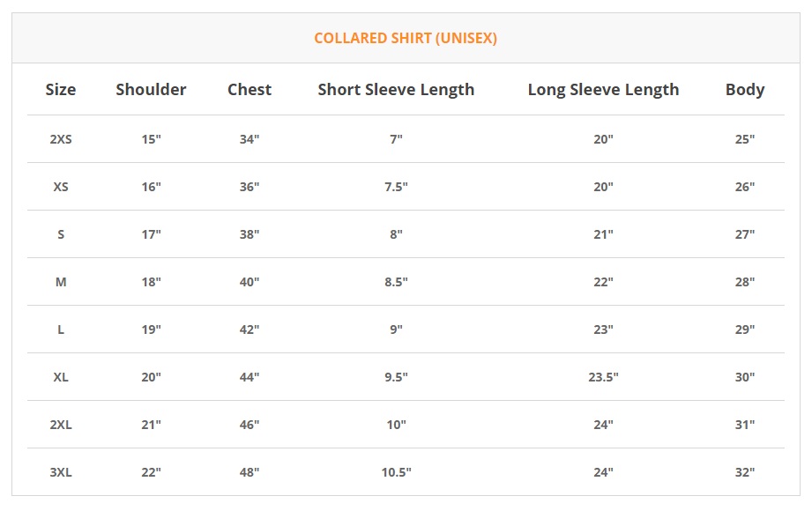
Task: Click the 'Chest' column header
Action: (250, 90)
